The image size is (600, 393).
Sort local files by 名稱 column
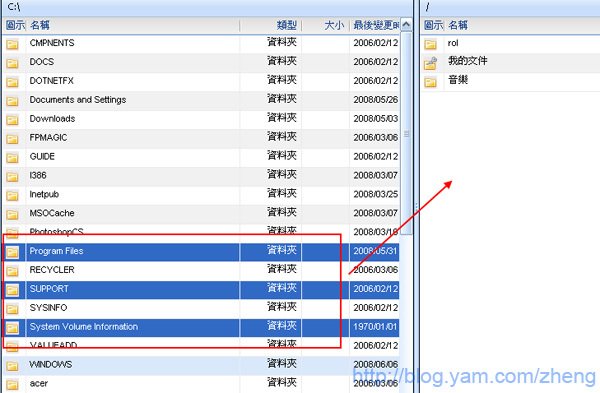(x=40, y=26)
